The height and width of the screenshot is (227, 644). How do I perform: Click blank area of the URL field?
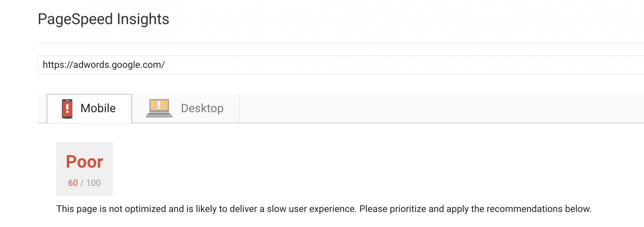402,65
